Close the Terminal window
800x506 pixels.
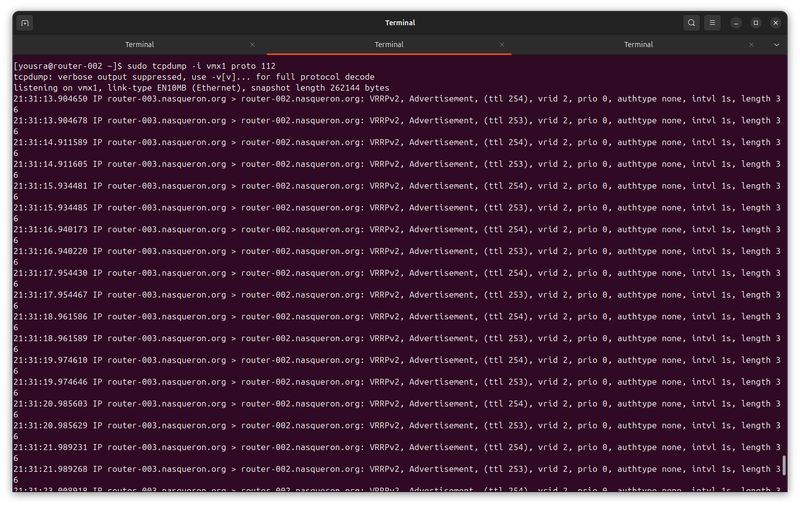pyautogui.click(x=776, y=23)
